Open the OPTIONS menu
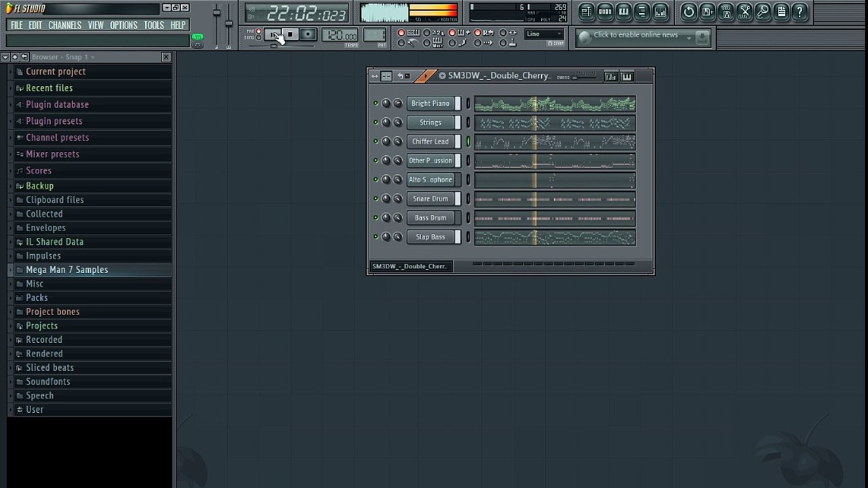The width and height of the screenshot is (868, 488). (123, 25)
